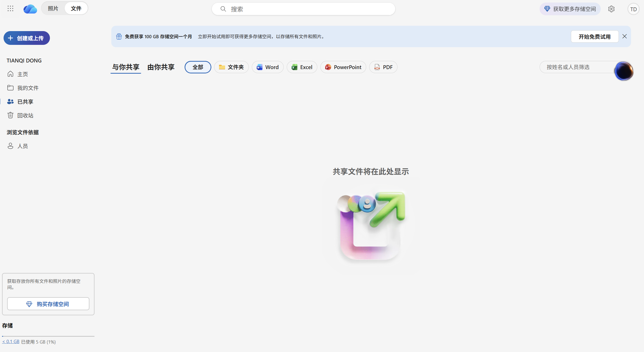The width and height of the screenshot is (644, 352).
Task: Open the 创建或上传 menu
Action: (x=26, y=38)
